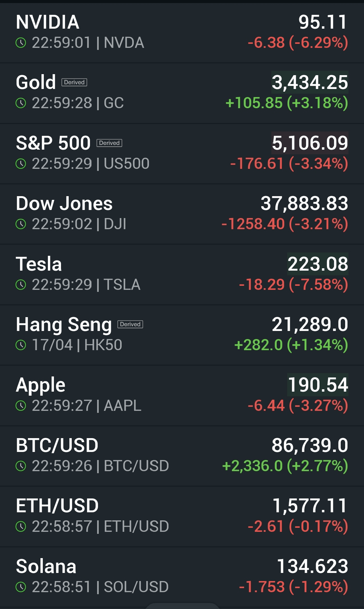Viewport: 364px width, 609px height.
Task: Open the Apple stock name
Action: (x=40, y=385)
